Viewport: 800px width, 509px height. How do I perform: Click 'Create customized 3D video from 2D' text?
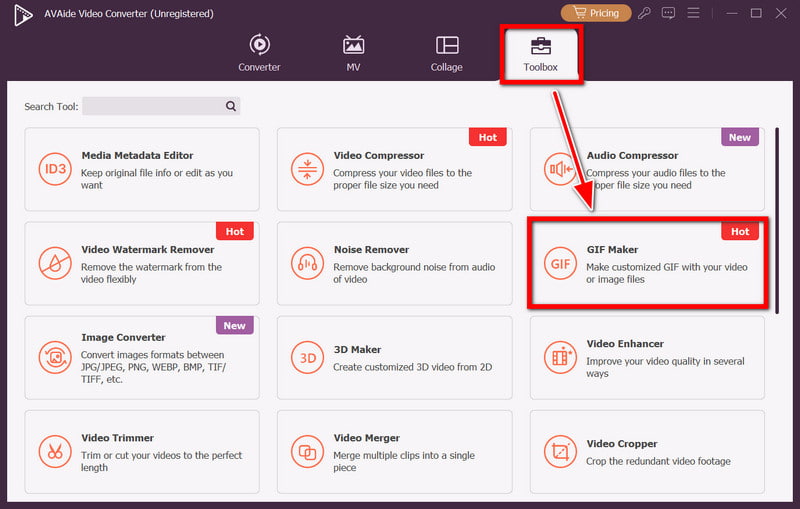tap(413, 367)
